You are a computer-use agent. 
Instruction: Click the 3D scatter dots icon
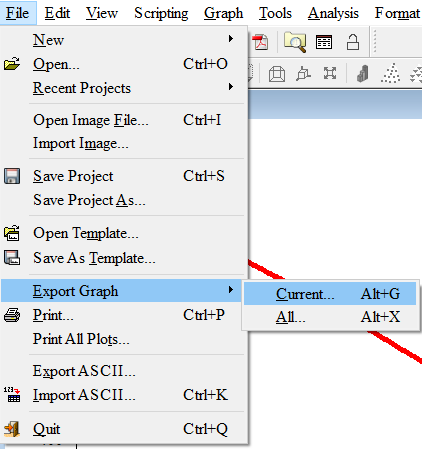pyautogui.click(x=391, y=73)
